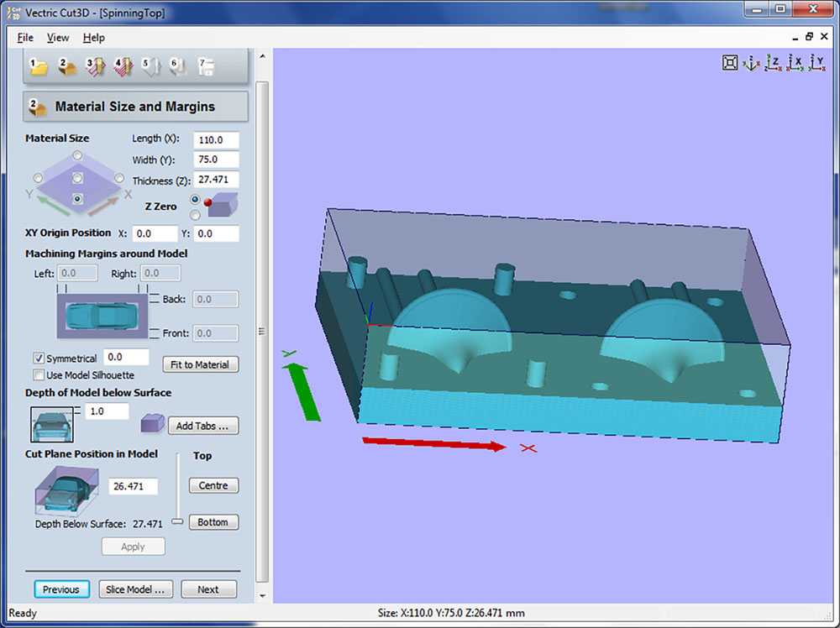This screenshot has height=628, width=840.
Task: Set cut plane to Centre
Action: (x=213, y=485)
